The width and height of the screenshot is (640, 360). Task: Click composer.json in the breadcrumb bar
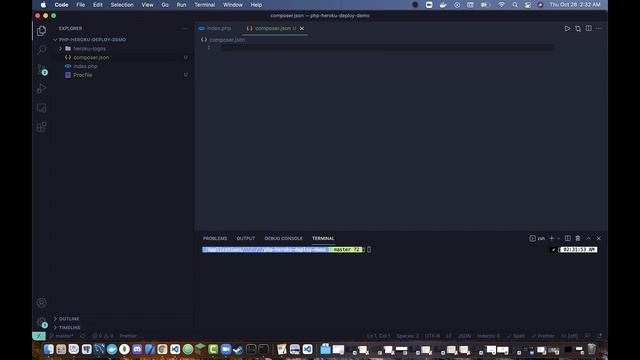point(227,40)
